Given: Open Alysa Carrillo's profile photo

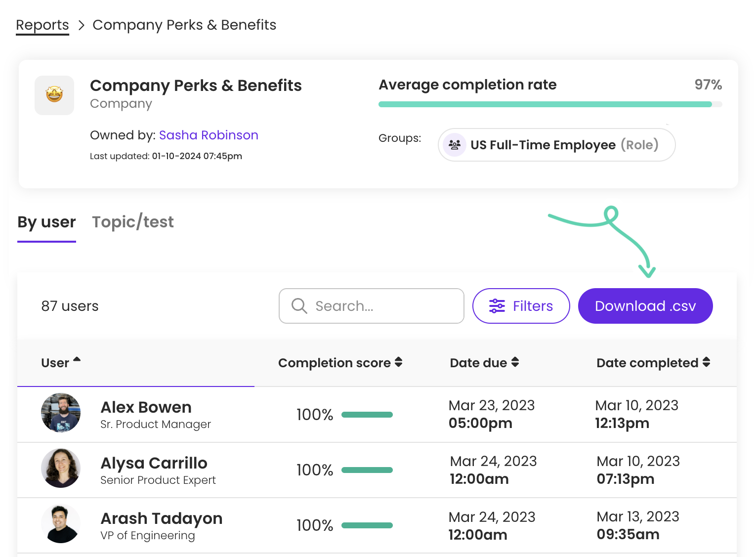Looking at the screenshot, I should tap(61, 469).
